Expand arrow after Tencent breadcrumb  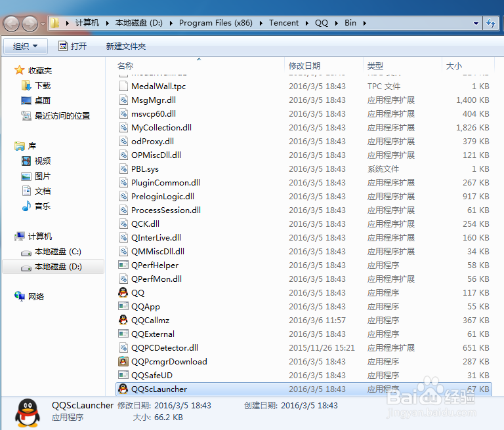click(x=307, y=23)
